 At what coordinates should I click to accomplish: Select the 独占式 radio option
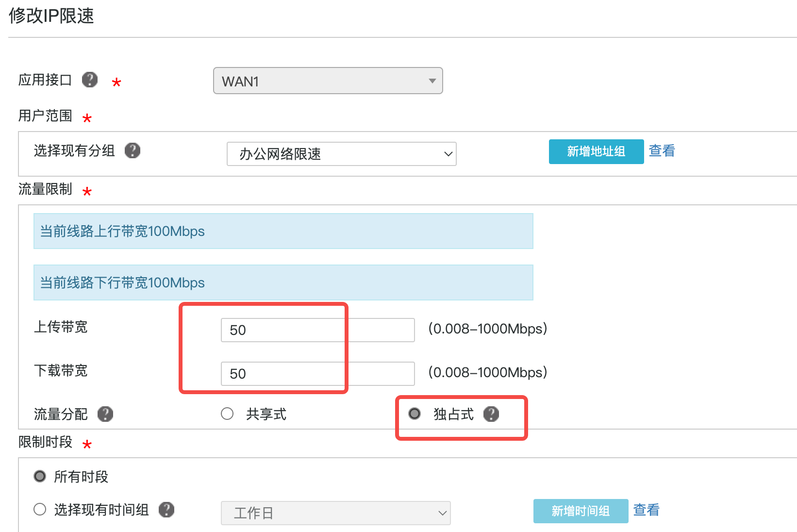pos(415,414)
